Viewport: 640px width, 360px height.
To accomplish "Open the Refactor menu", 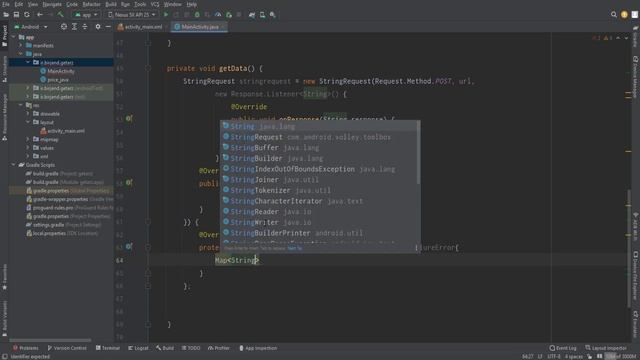I will pos(91,4).
